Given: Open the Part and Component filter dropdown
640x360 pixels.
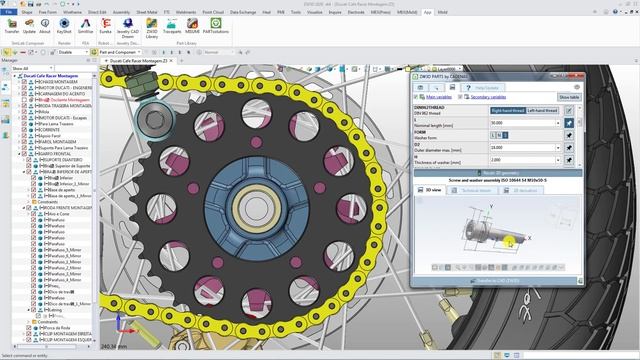Looking at the screenshot, I should [x=139, y=52].
